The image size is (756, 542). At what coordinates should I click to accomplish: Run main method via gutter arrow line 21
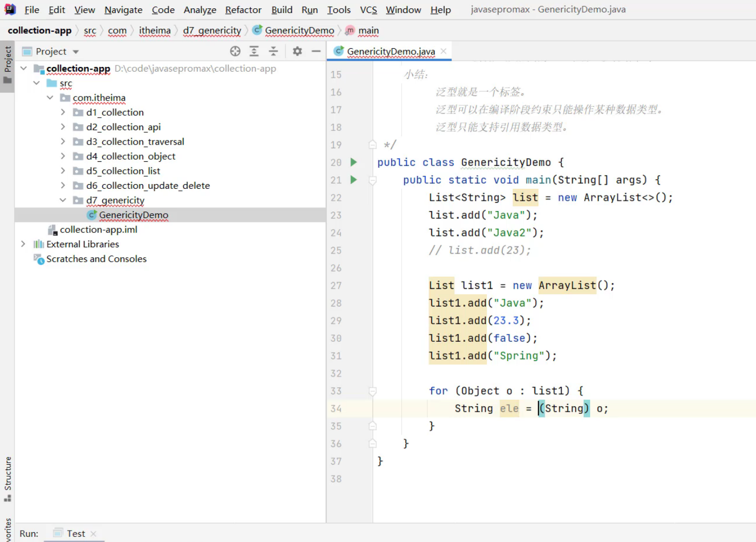(353, 180)
